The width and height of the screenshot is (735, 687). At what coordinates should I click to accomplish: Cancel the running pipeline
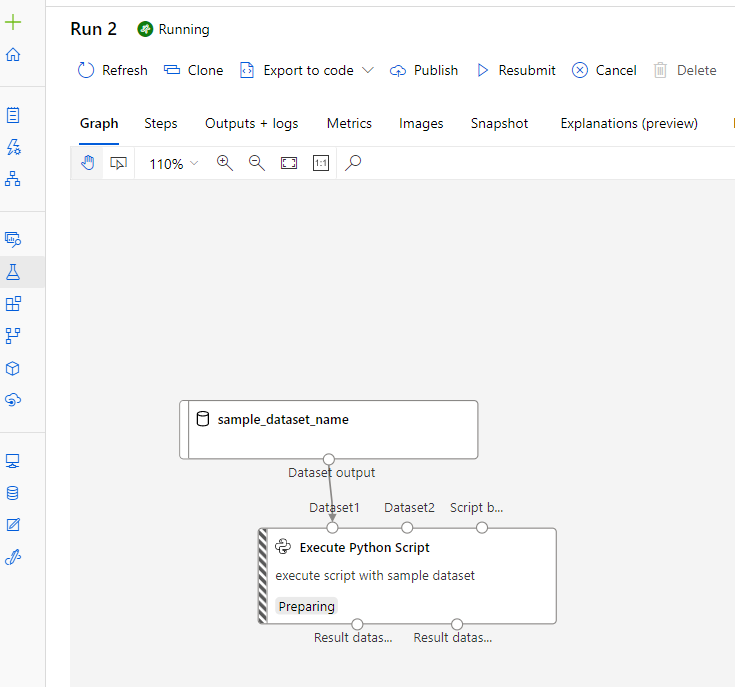point(604,70)
